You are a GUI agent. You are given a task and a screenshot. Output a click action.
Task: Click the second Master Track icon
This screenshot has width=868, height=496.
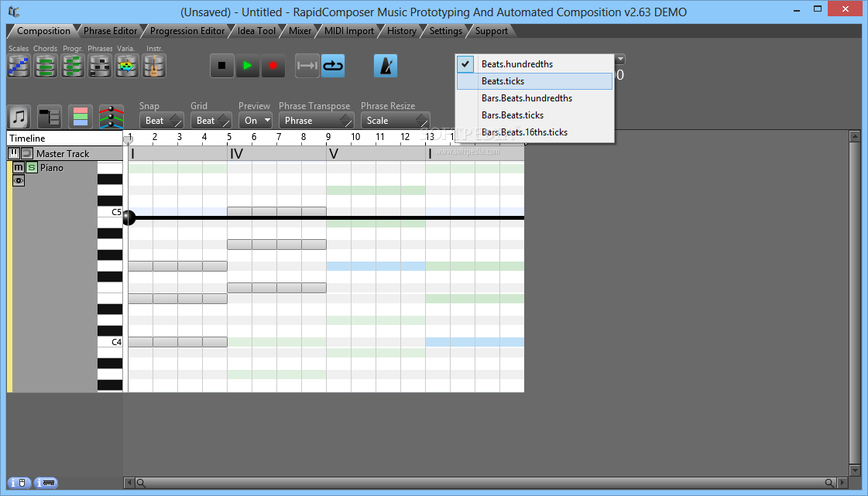[x=26, y=153]
